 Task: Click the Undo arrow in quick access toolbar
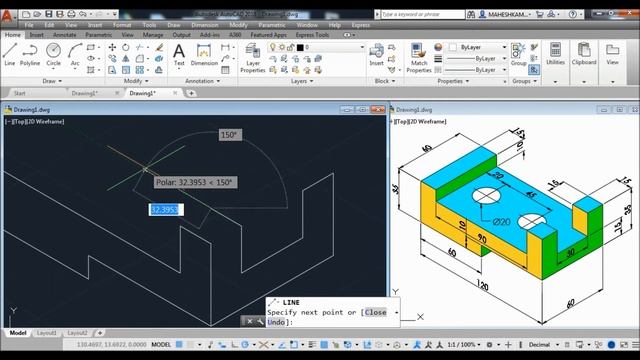[83, 14]
